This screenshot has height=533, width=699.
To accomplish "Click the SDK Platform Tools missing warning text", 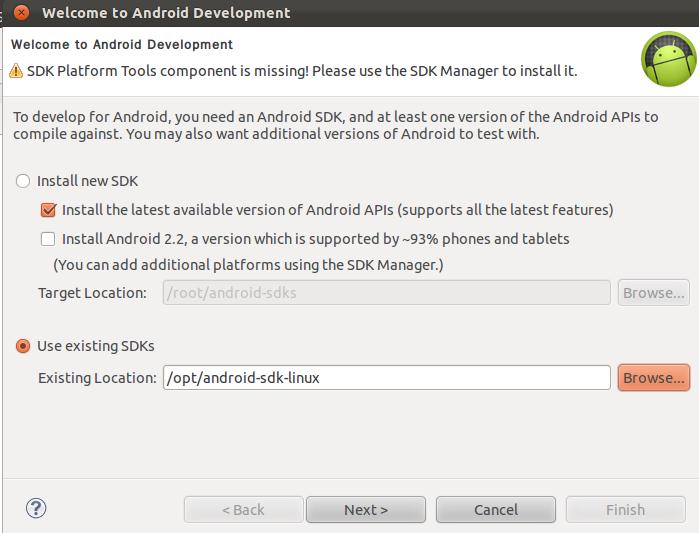I will 302,71.
